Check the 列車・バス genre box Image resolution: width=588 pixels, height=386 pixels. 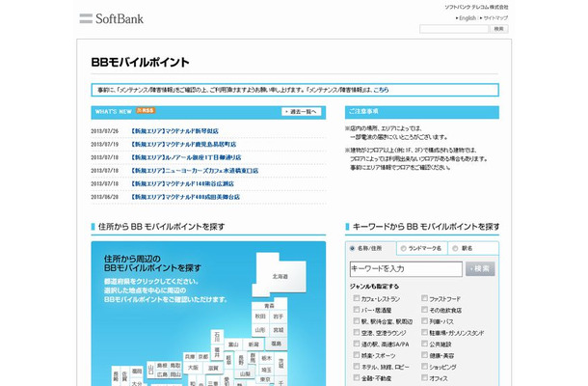pyautogui.click(x=424, y=321)
